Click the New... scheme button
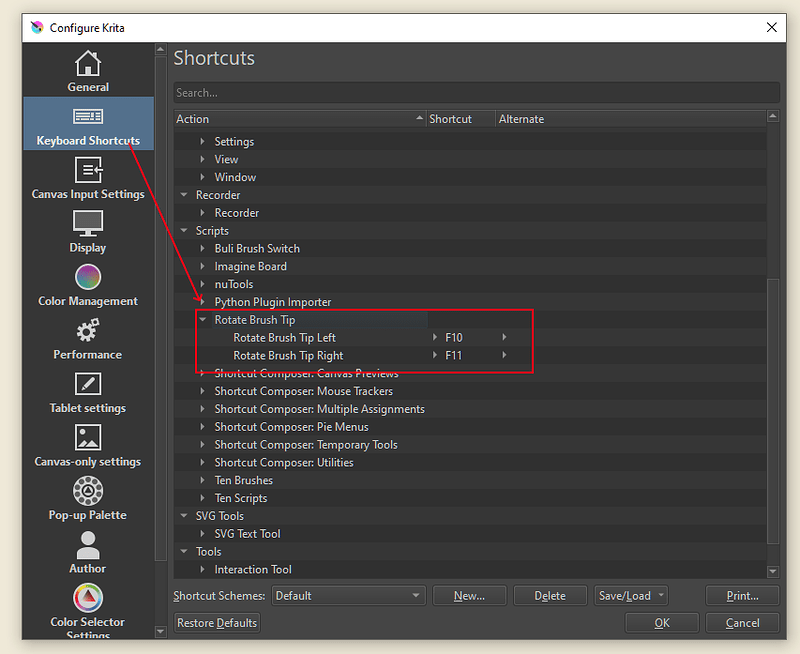This screenshot has width=800, height=654. (x=469, y=596)
